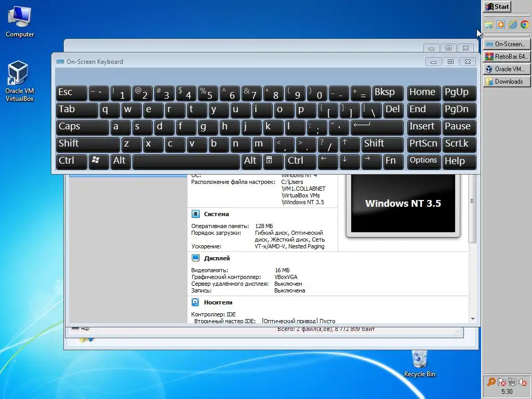The height and width of the screenshot is (399, 532).
Task: Toggle the right Alt key
Action: click(x=251, y=162)
